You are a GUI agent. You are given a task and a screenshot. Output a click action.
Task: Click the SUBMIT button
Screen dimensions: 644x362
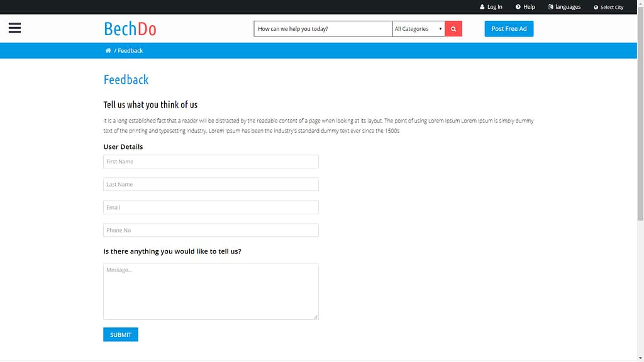coord(120,334)
